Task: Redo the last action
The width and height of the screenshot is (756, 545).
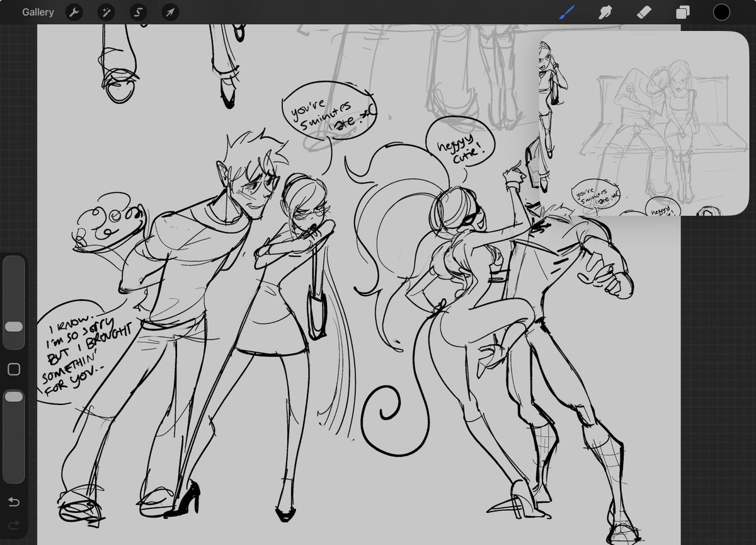Action: coord(14,525)
